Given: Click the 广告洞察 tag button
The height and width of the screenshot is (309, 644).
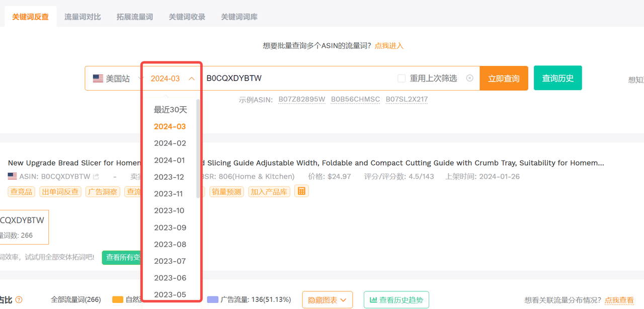Looking at the screenshot, I should tap(103, 192).
